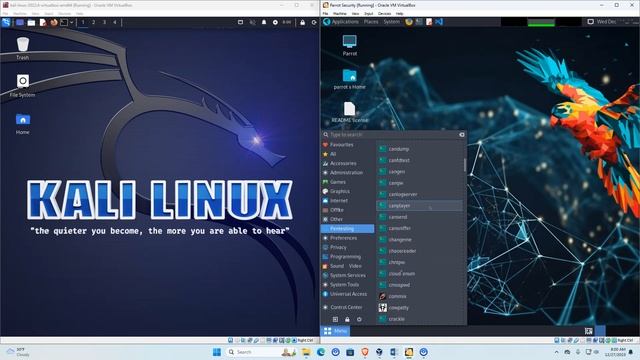The width and height of the screenshot is (640, 360).
Task: Open the file manager in Kali panel
Action: (x=31, y=22)
